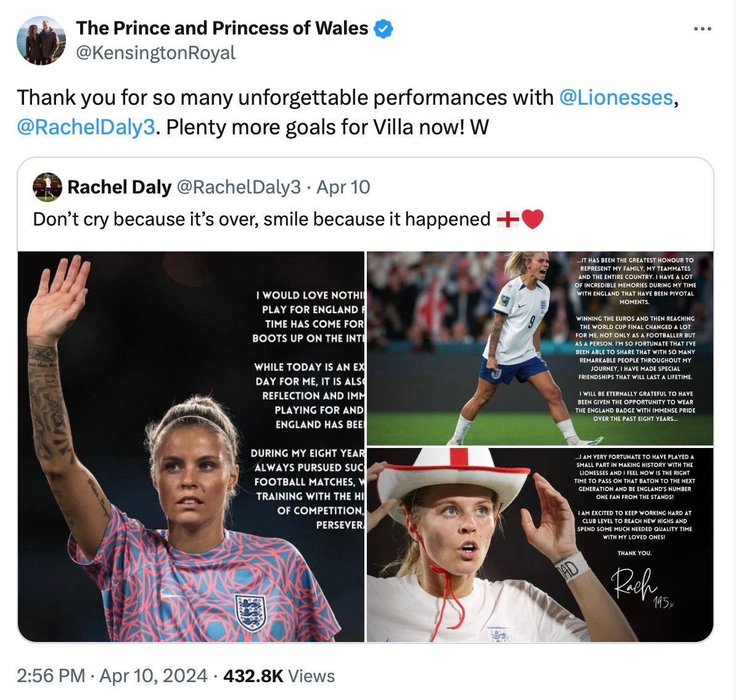This screenshot has height=700, width=746.
Task: Click the England flag emoji in quote
Action: tap(508, 219)
